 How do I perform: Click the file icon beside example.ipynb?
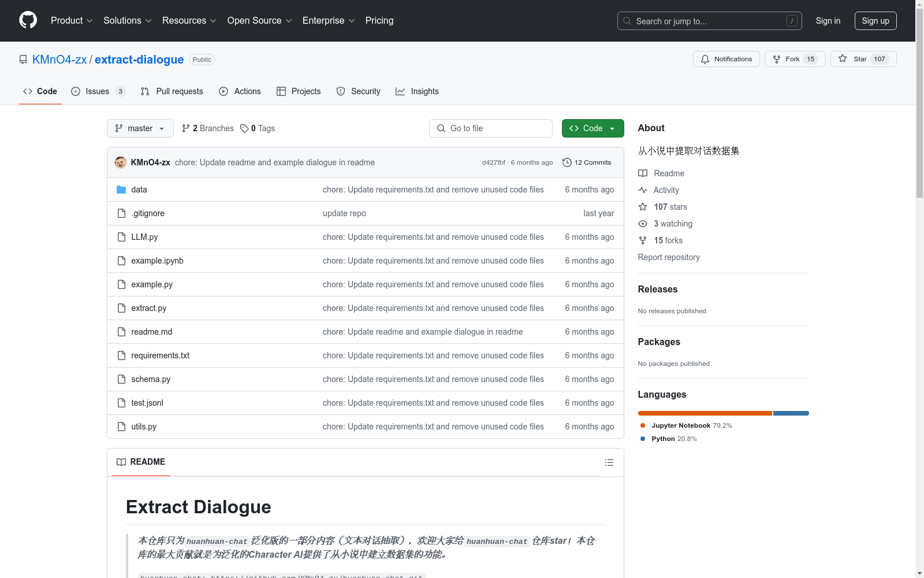pyautogui.click(x=121, y=261)
